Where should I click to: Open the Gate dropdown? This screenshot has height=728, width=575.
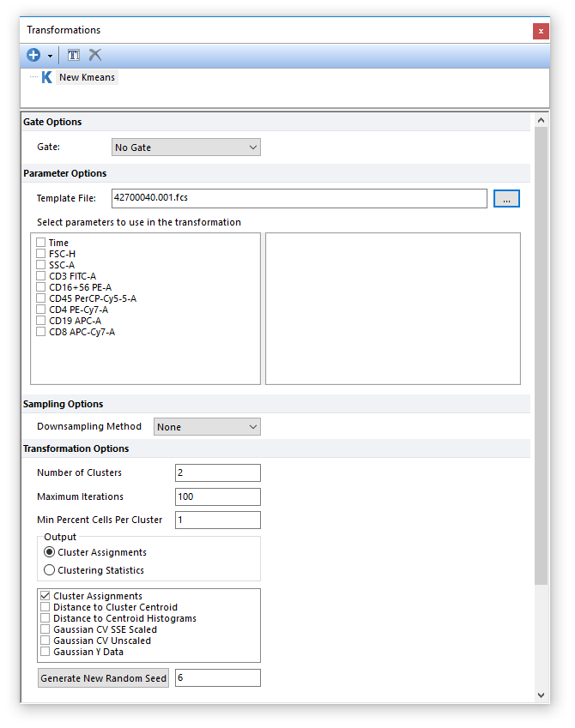[x=186, y=147]
